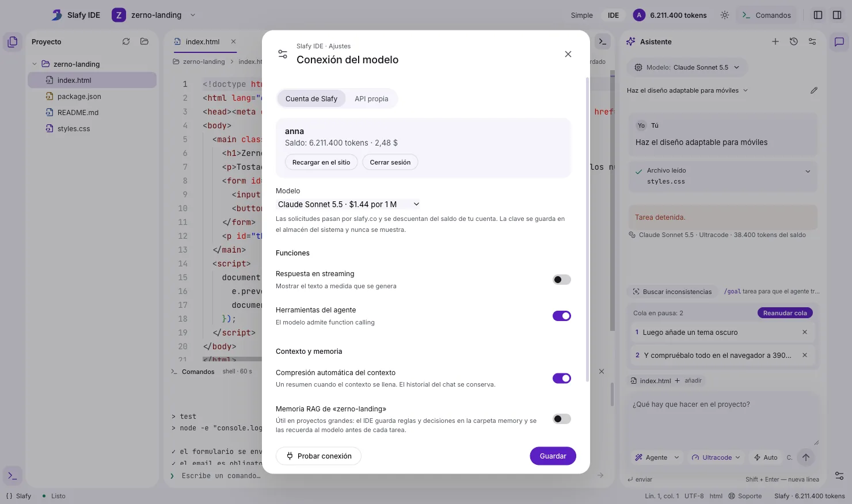
Task: Click the files sidebar icon
Action: [x=13, y=41]
